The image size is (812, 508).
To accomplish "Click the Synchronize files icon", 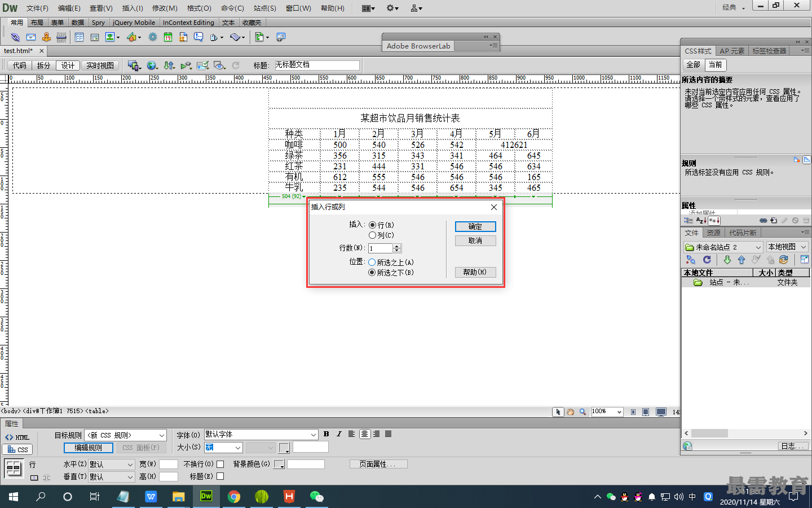I will [x=783, y=260].
